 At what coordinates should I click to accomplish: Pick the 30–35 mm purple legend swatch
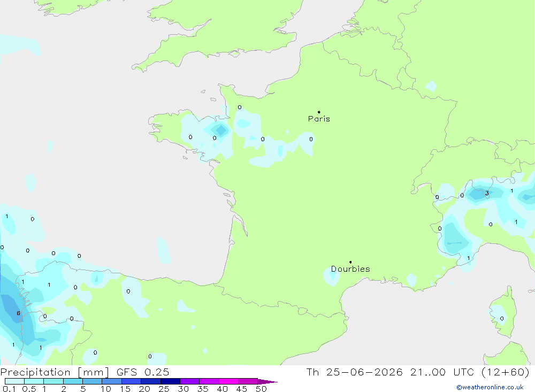(189, 381)
